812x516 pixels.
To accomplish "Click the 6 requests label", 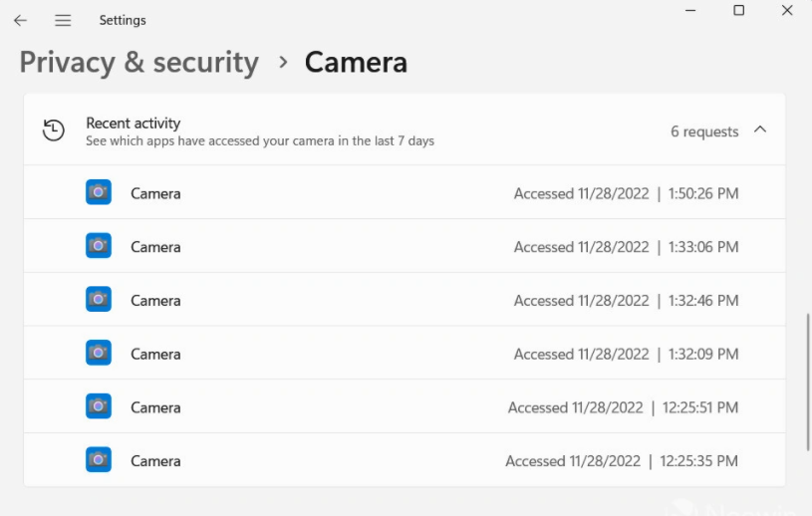I will pyautogui.click(x=704, y=131).
